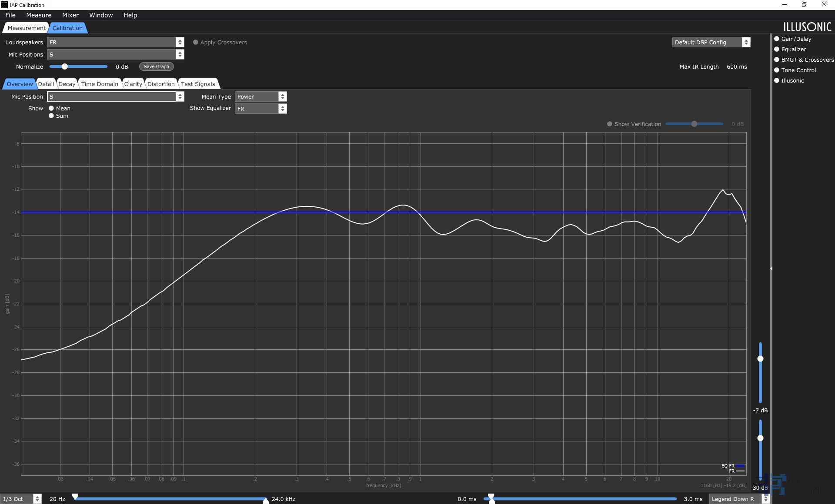Image resolution: width=835 pixels, height=504 pixels.
Task: Click the 1/3 Oct smoothing stepper arrows
Action: [x=37, y=499]
